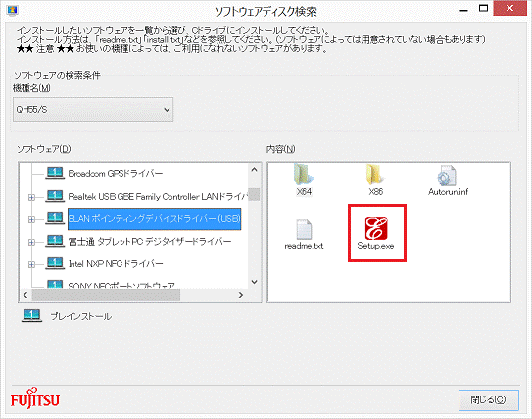This screenshot has height=419, width=532.
Task: Click the Autorun.inf file name label
Action: pyautogui.click(x=448, y=192)
